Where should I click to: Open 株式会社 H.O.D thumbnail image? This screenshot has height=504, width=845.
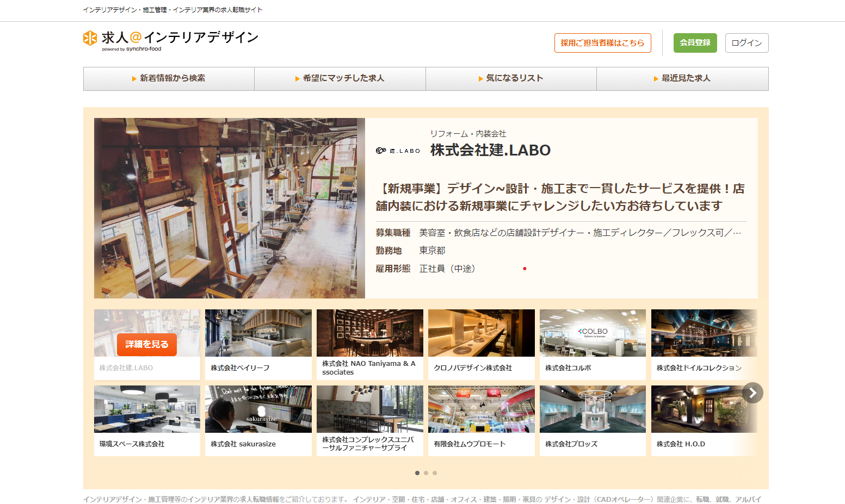click(704, 409)
